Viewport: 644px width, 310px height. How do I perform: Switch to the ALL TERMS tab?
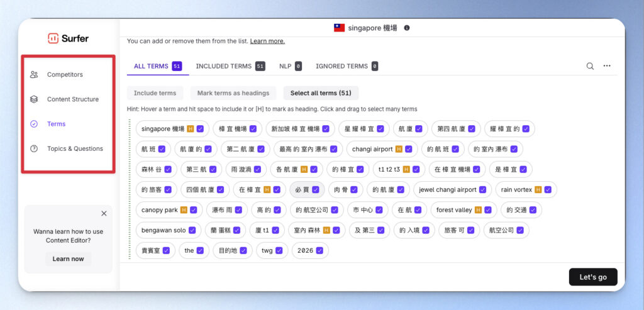point(158,66)
